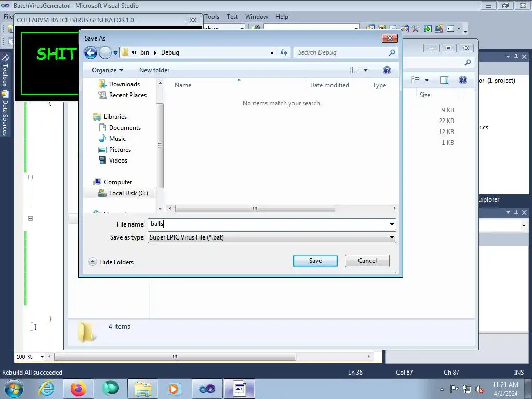Click New folder in the Save As toolbar
The width and height of the screenshot is (532, 399).
click(154, 70)
